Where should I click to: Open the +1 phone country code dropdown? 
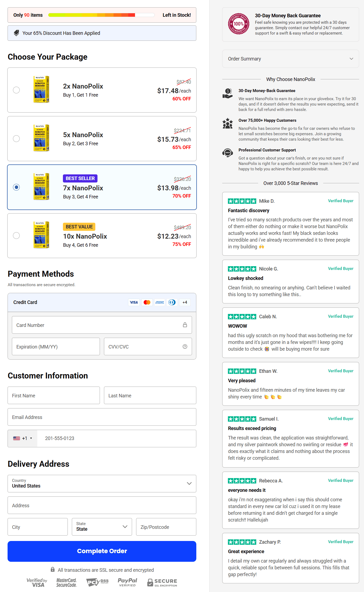(x=23, y=438)
